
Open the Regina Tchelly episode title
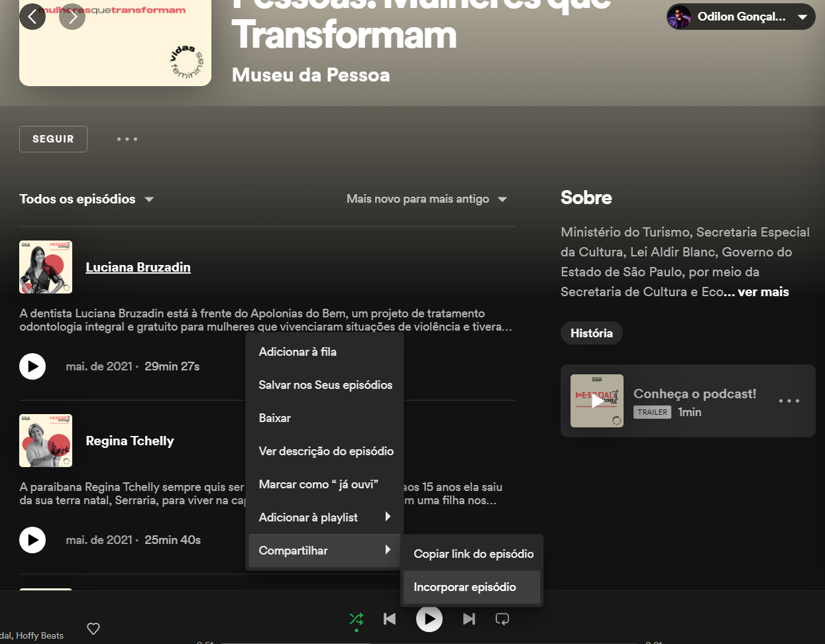130,441
